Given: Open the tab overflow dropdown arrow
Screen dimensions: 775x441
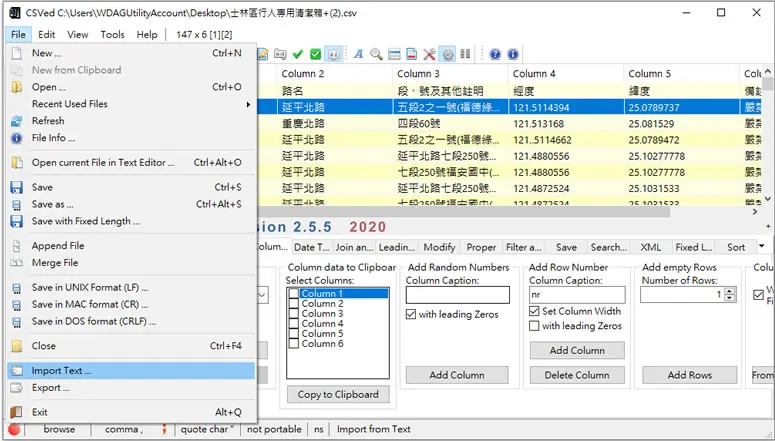Looking at the screenshot, I should pyautogui.click(x=762, y=246).
